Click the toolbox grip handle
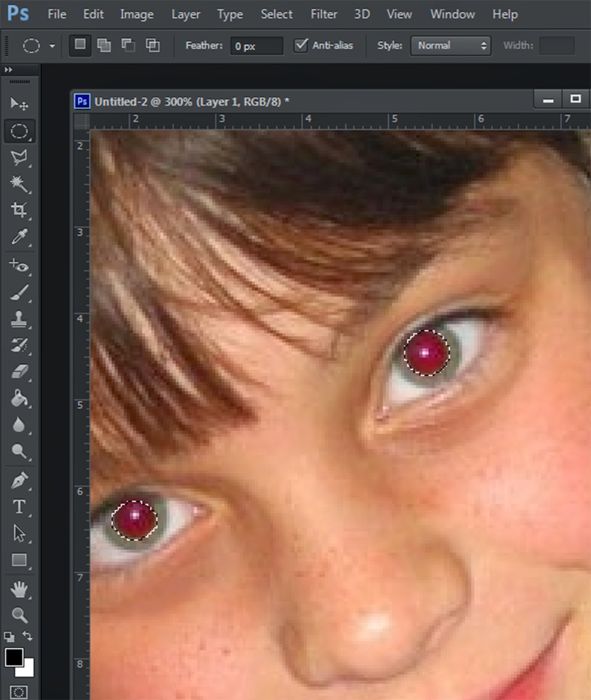 20,82
